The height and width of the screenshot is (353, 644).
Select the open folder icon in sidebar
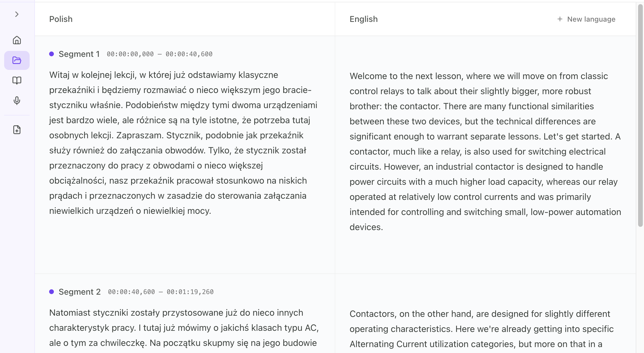(x=17, y=60)
